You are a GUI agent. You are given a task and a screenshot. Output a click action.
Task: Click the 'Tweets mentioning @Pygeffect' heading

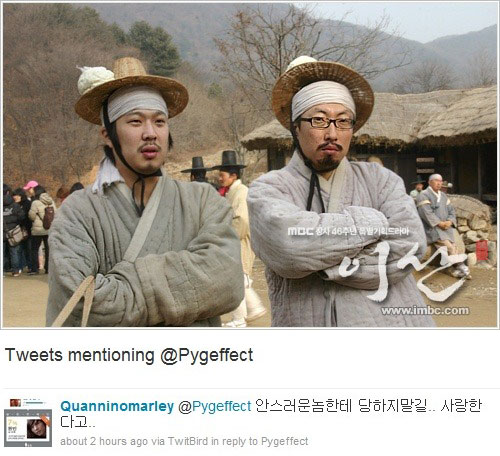[x=129, y=355]
